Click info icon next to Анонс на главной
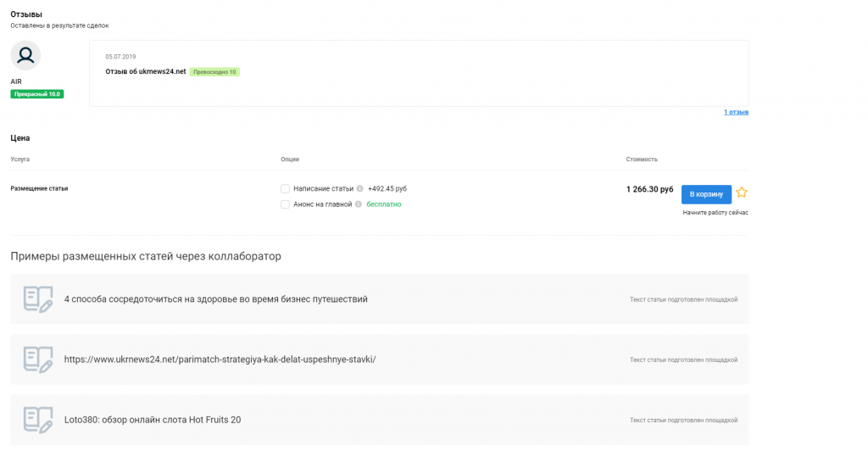 click(359, 204)
